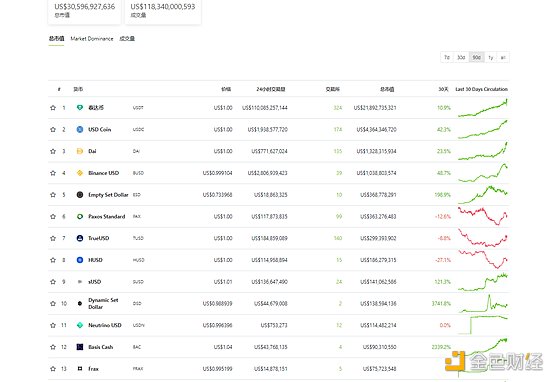This screenshot has width=554, height=382.
Task: Switch to the Market Dominance tab
Action: coord(92,39)
